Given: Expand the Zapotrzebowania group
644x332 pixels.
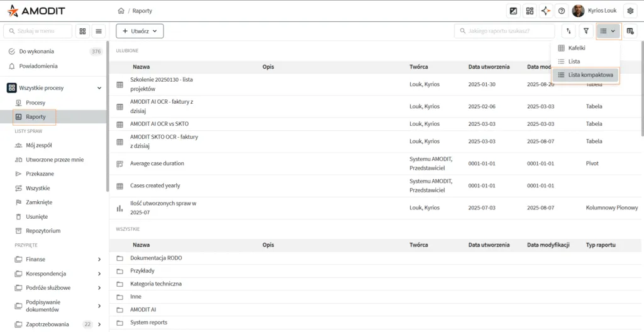Looking at the screenshot, I should [99, 324].
